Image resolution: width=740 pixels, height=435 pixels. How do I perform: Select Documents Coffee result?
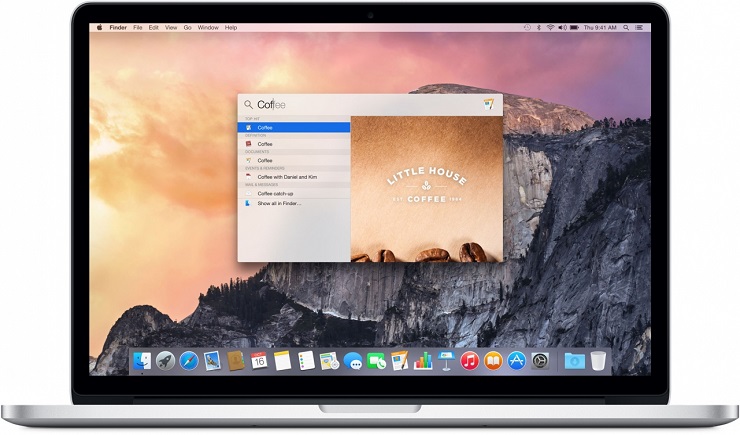294,160
